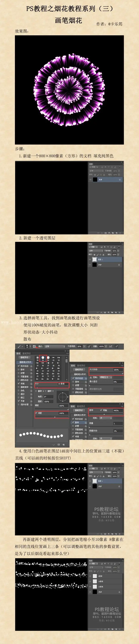Adjust the 大小抖动 100% jitter slider
The image size is (139, 644).
click(x=122, y=373)
